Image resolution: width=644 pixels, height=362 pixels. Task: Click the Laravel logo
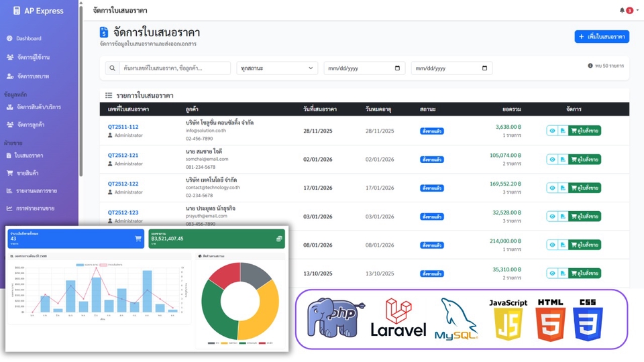click(398, 318)
